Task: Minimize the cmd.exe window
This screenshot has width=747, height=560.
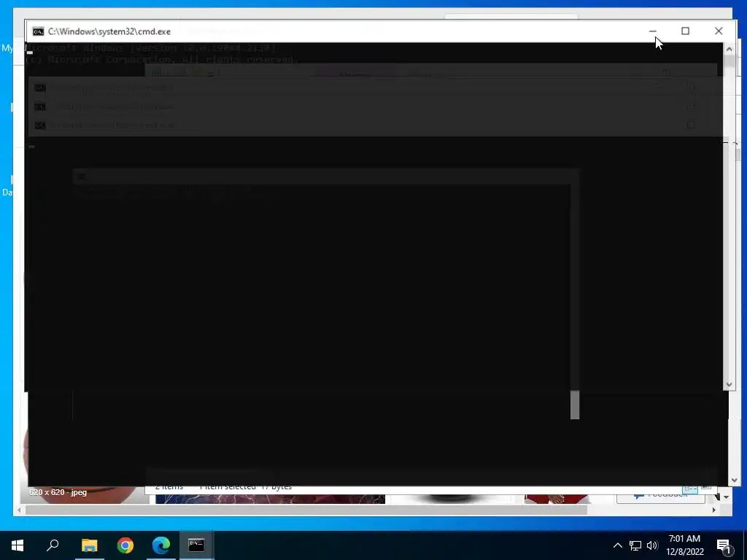Action: click(652, 31)
